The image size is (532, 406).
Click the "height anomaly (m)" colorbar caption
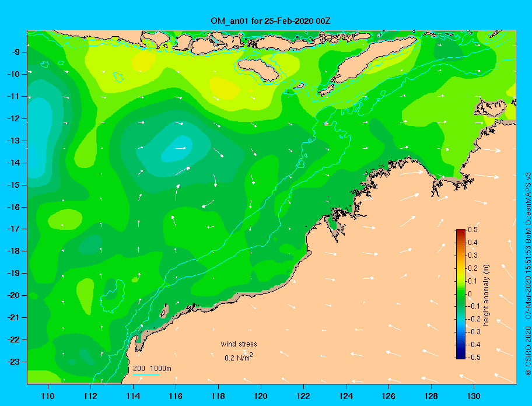(x=486, y=295)
